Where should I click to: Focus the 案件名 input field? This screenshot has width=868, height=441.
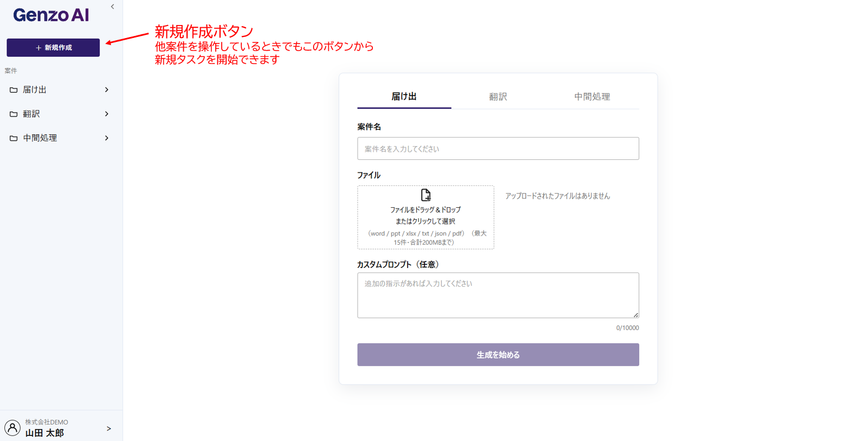pyautogui.click(x=498, y=148)
